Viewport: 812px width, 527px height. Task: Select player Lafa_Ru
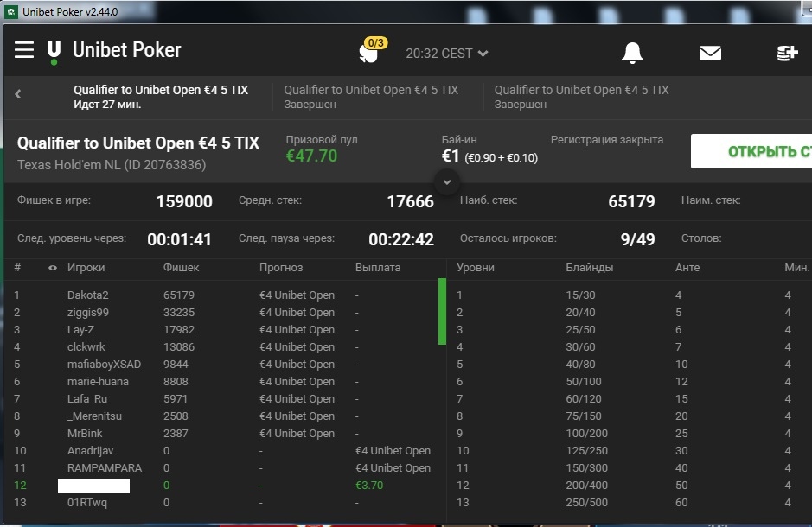pos(87,399)
